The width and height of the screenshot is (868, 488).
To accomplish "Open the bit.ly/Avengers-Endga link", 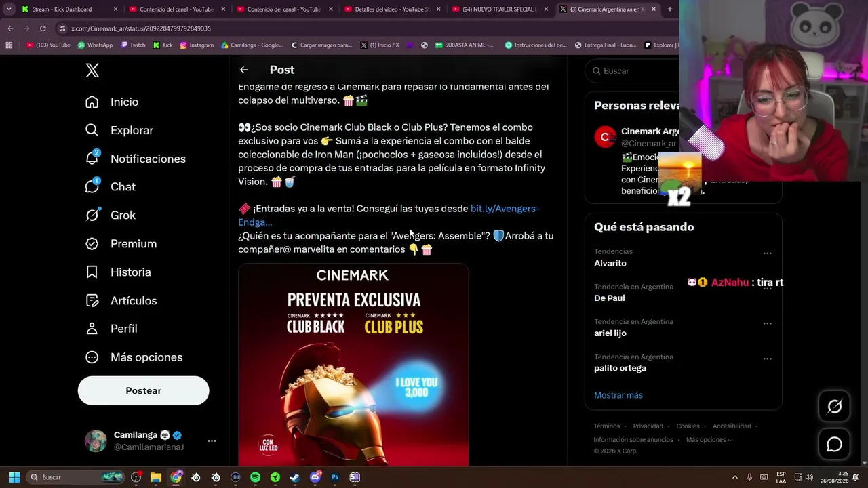I will tap(389, 215).
